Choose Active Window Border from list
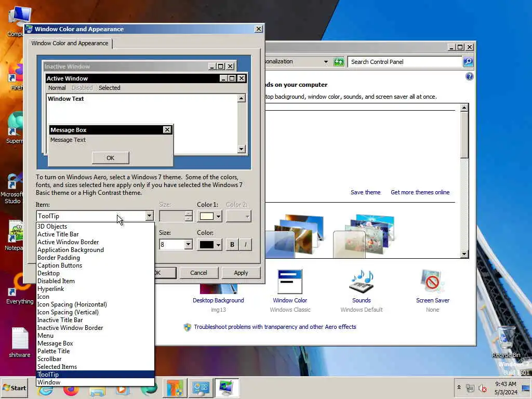This screenshot has height=399, width=532. 95,242
